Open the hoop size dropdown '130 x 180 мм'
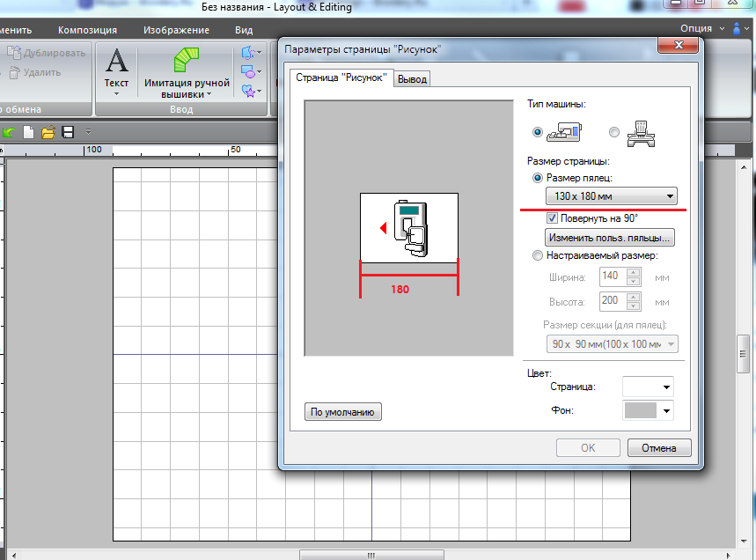The image size is (756, 560). tap(610, 196)
